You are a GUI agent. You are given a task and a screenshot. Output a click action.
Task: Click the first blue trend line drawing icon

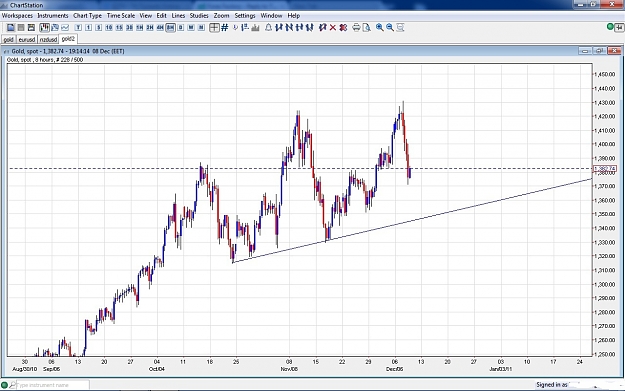[279, 28]
